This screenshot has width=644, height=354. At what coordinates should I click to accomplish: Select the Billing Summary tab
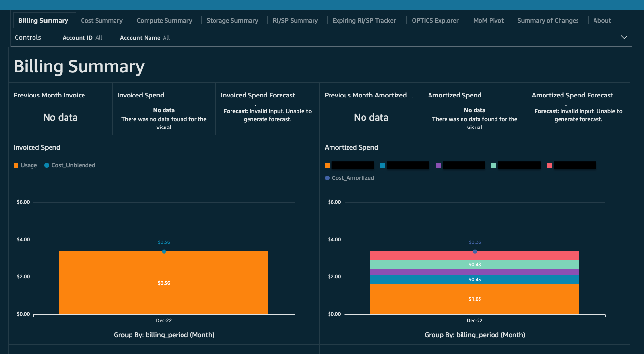tap(44, 20)
